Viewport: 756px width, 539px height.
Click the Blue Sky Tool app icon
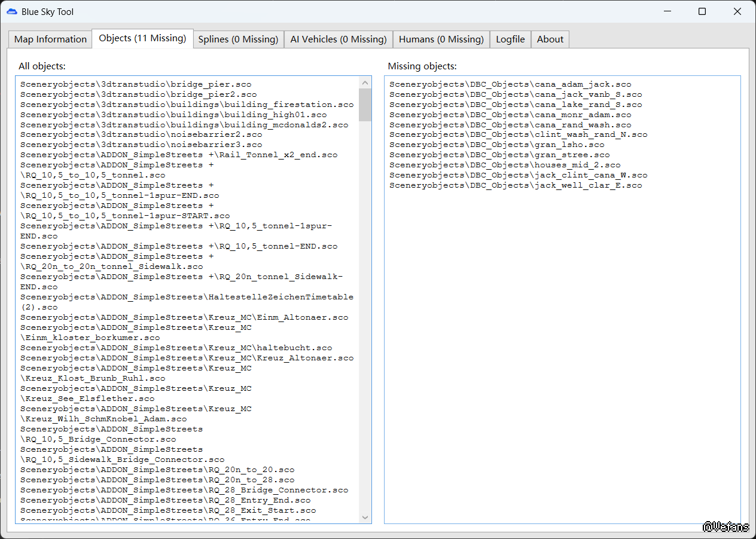[12, 12]
